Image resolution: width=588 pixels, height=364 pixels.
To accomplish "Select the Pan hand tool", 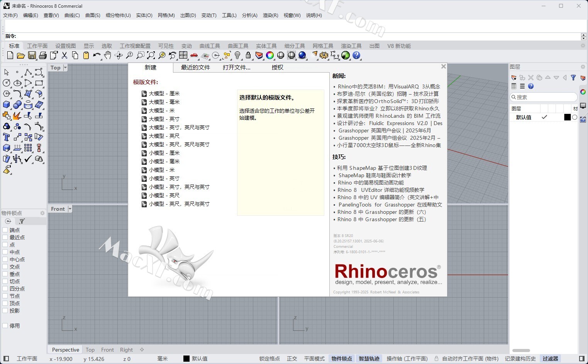I will coord(107,55).
